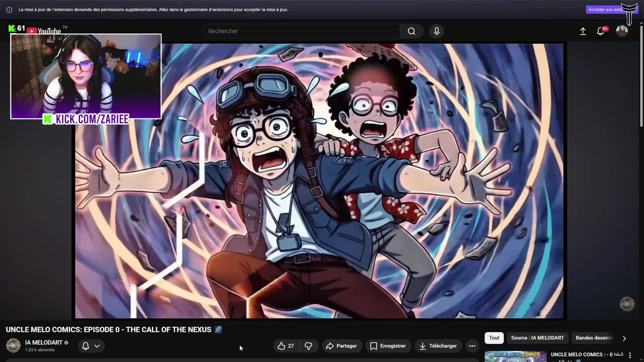Click the Télécharger button
The height and width of the screenshot is (362, 644).
coord(438,346)
